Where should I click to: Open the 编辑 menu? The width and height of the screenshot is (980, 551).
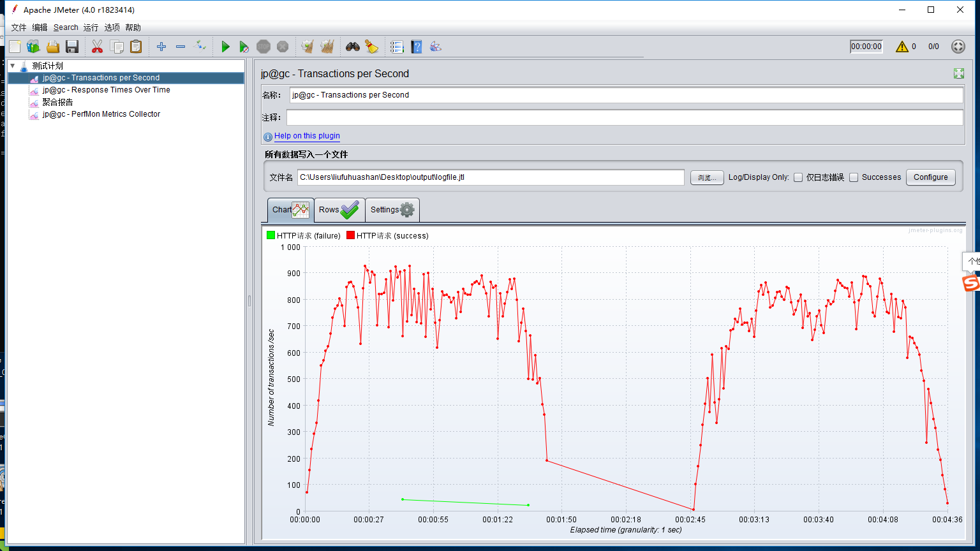click(x=40, y=27)
